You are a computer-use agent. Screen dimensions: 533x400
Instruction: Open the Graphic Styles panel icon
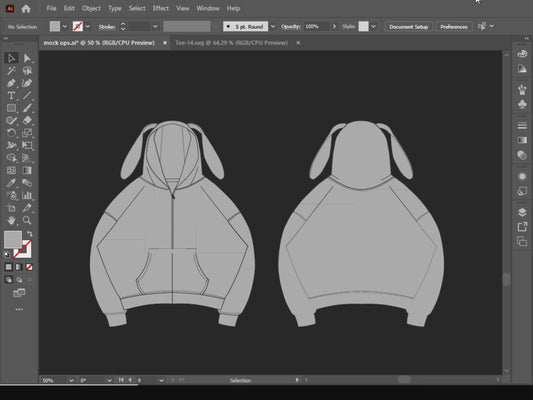522,191
